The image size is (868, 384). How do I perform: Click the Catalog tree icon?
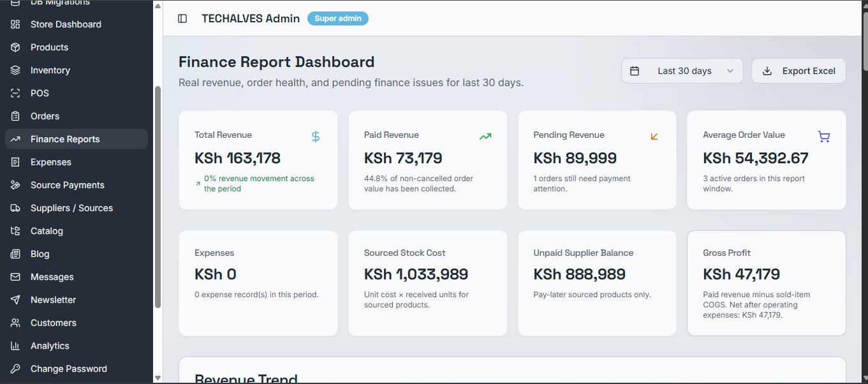coord(16,231)
